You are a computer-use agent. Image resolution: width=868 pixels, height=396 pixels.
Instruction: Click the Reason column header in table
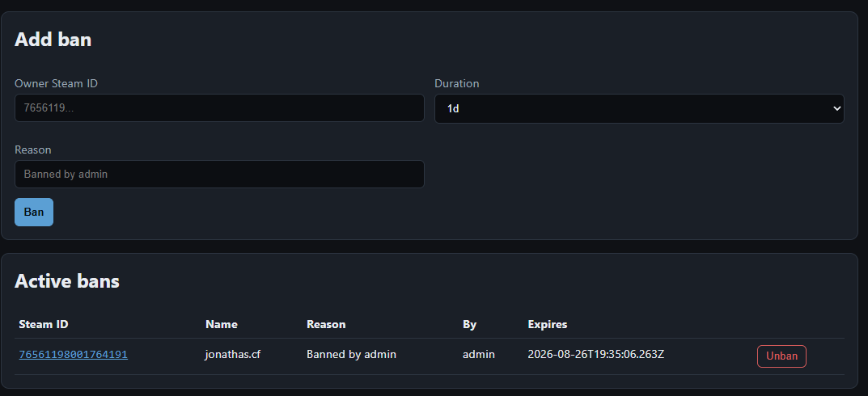[x=326, y=324]
